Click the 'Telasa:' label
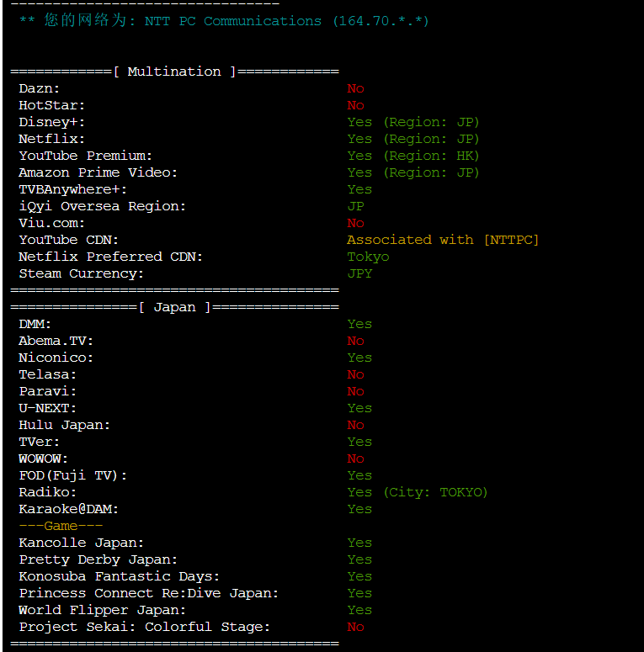 point(47,374)
